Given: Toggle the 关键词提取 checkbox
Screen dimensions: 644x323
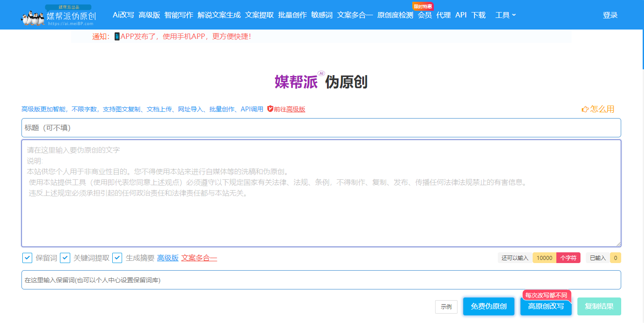Looking at the screenshot, I should (x=65, y=258).
